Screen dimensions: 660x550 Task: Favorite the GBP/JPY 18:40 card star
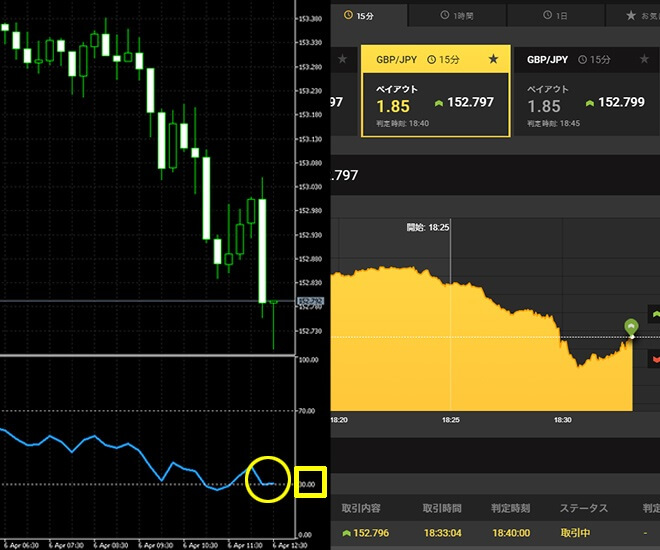click(x=493, y=59)
